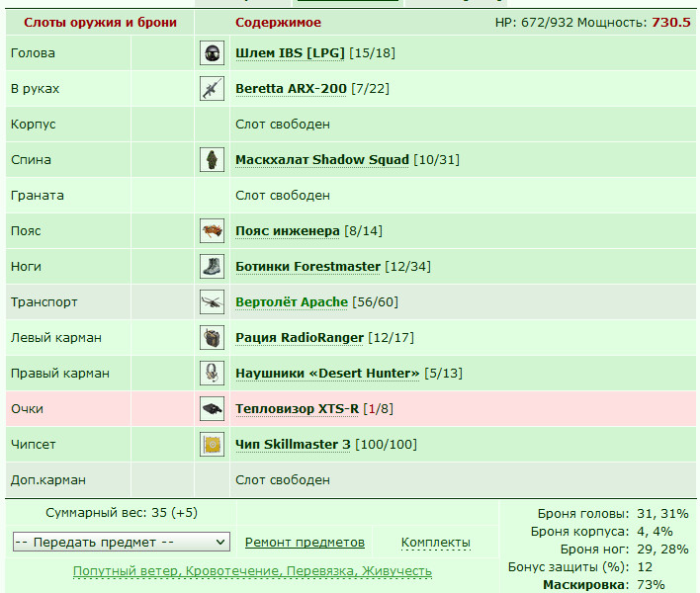
Task: Click durability [1/8] beside Тепловизор XTS-R
Action: 378,409
